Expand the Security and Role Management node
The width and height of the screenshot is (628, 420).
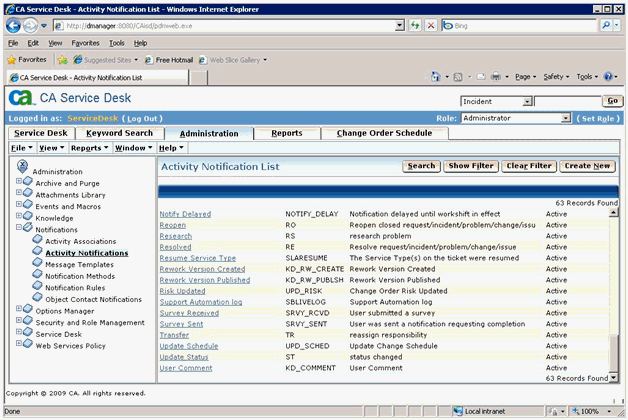pos(18,320)
